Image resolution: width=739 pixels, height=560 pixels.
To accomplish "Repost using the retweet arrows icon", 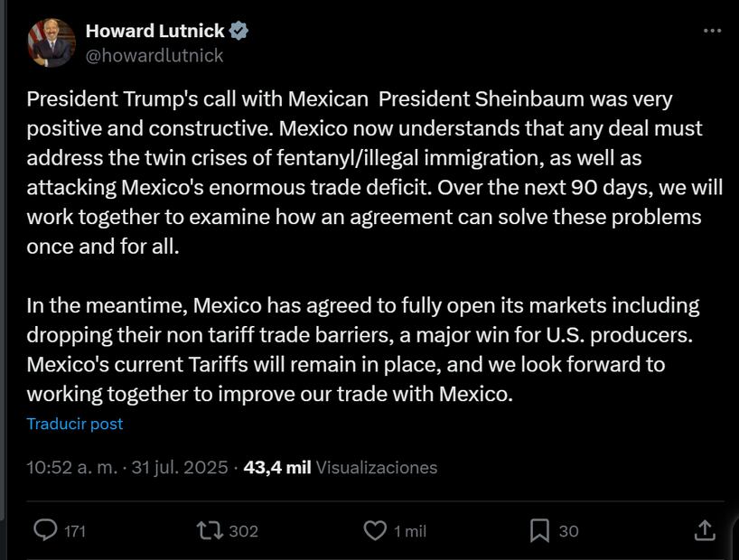I will (x=210, y=530).
